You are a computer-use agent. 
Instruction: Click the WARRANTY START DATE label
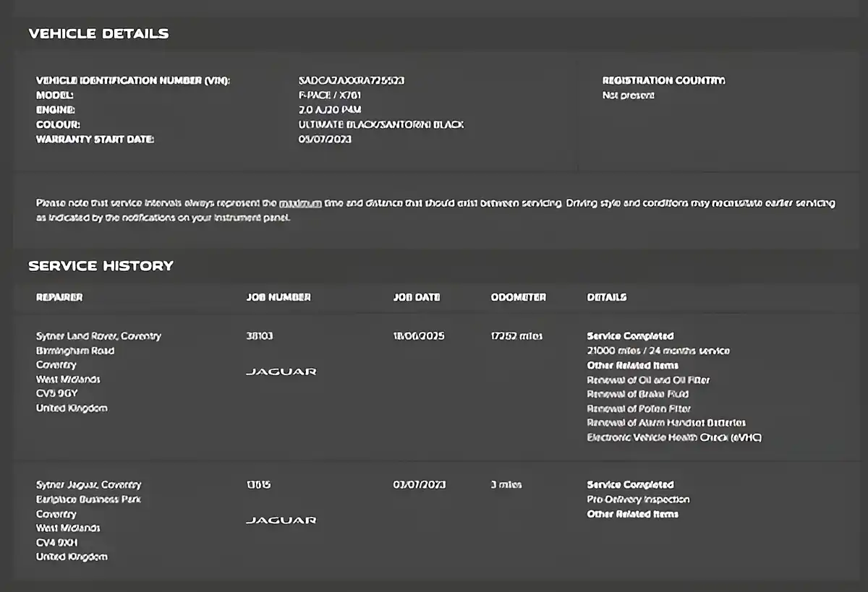pyautogui.click(x=95, y=139)
